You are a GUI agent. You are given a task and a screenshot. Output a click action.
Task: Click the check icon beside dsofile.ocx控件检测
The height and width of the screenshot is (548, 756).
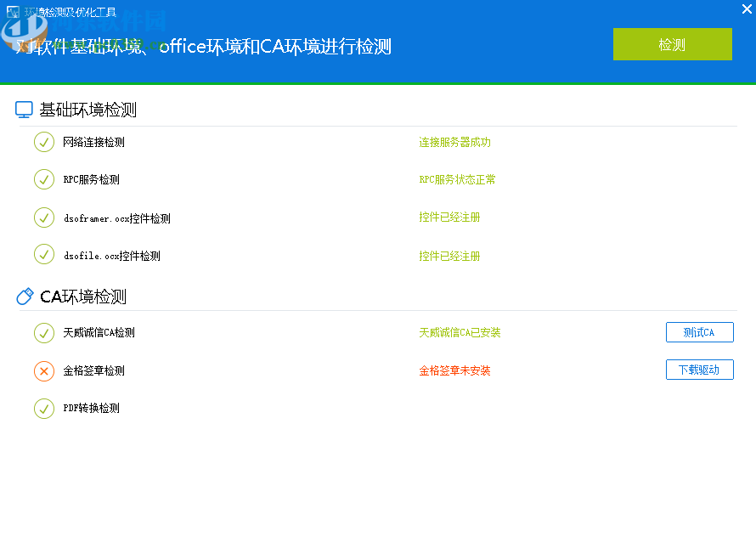point(44,254)
